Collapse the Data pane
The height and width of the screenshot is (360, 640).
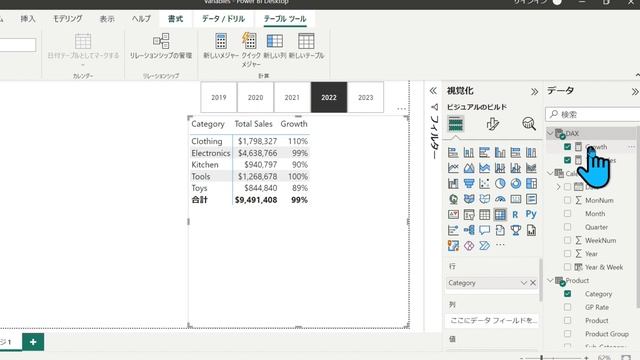635,91
